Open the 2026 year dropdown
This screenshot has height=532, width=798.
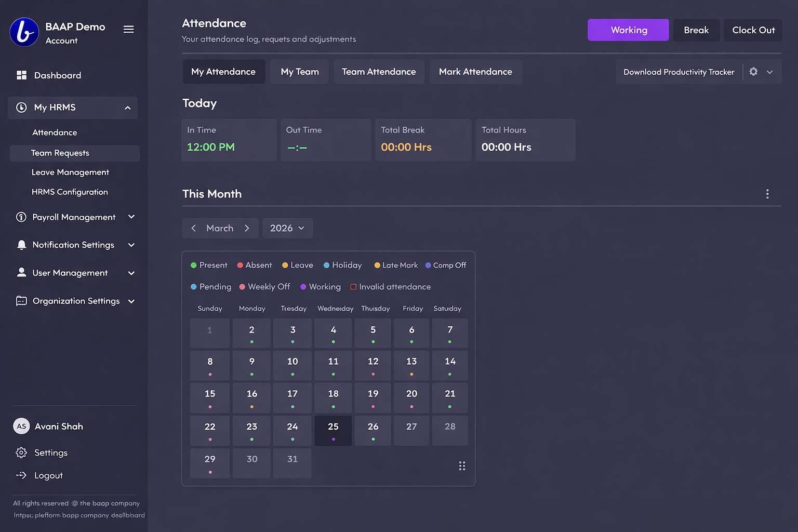287,228
